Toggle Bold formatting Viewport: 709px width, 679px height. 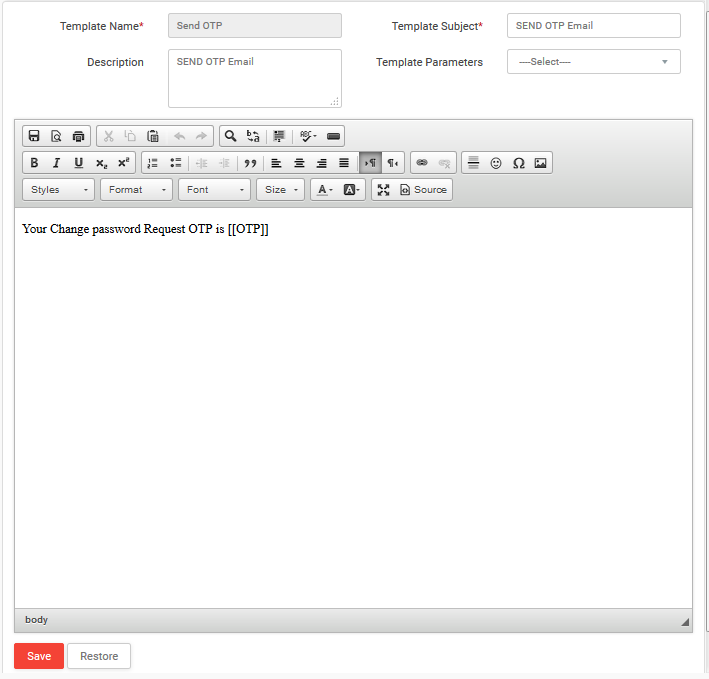pyautogui.click(x=34, y=163)
